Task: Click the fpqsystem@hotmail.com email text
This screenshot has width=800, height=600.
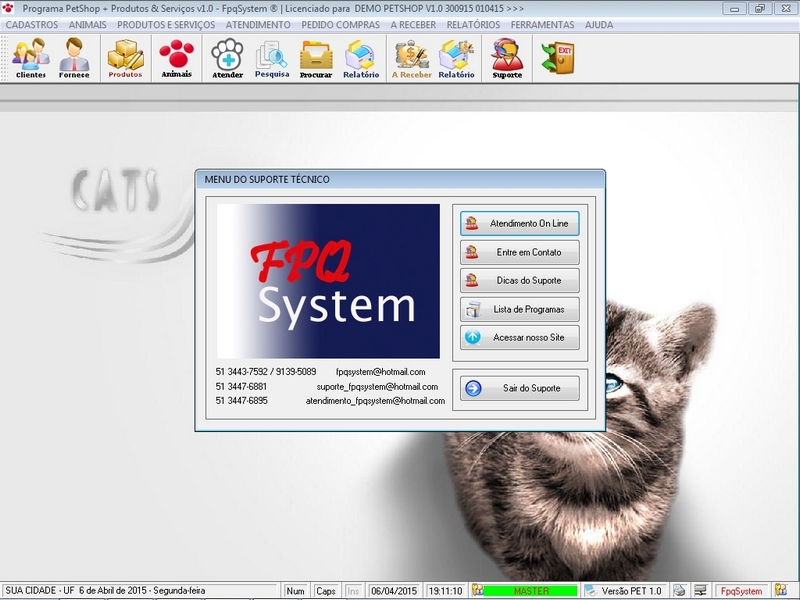Action: [x=381, y=372]
